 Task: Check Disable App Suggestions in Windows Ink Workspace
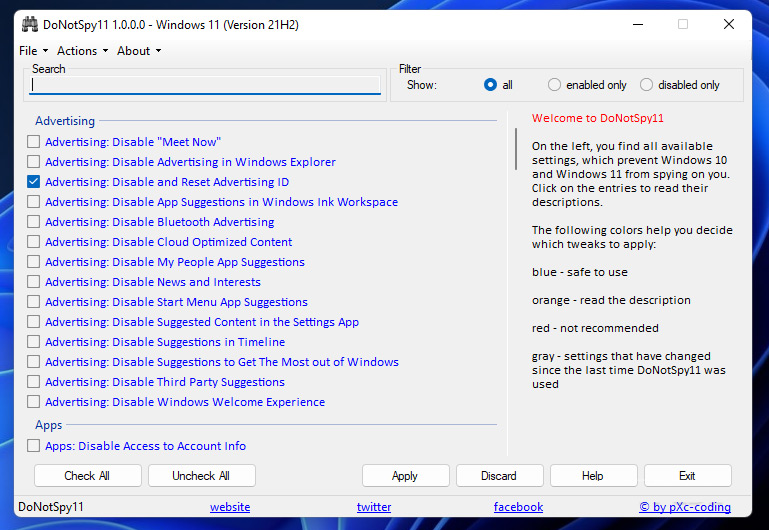click(x=33, y=202)
